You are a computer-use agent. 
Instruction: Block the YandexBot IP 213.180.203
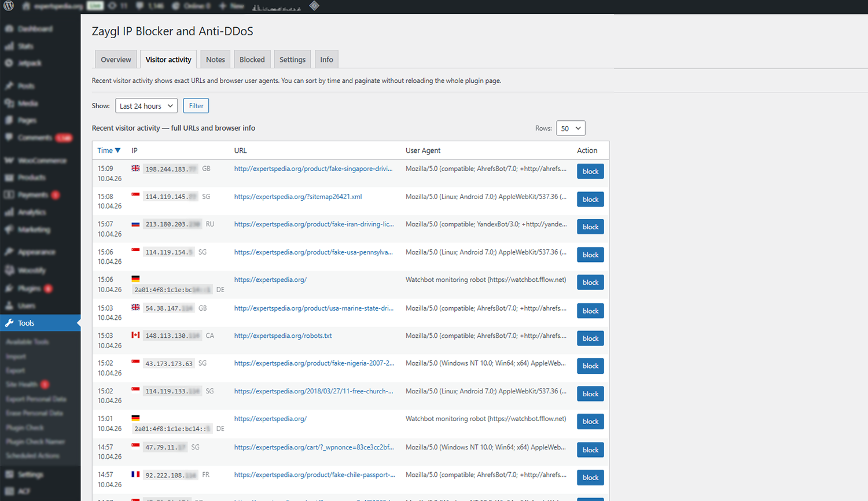click(590, 227)
